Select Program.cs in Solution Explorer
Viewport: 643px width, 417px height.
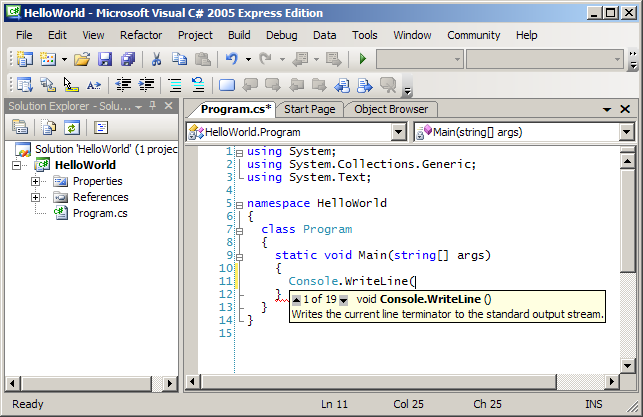pos(100,213)
